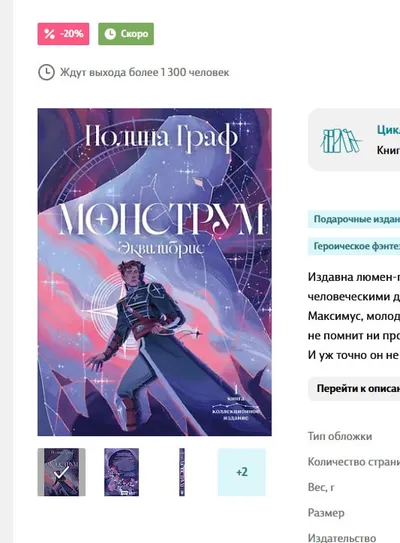Select the back cover thumbnail
Viewport: 400px width, 543px height.
pyautogui.click(x=122, y=472)
